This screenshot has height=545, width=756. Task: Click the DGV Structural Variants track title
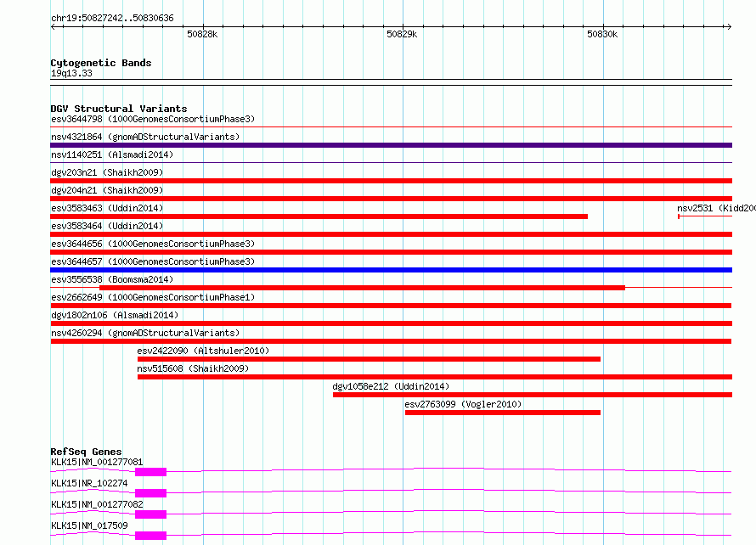(x=119, y=109)
